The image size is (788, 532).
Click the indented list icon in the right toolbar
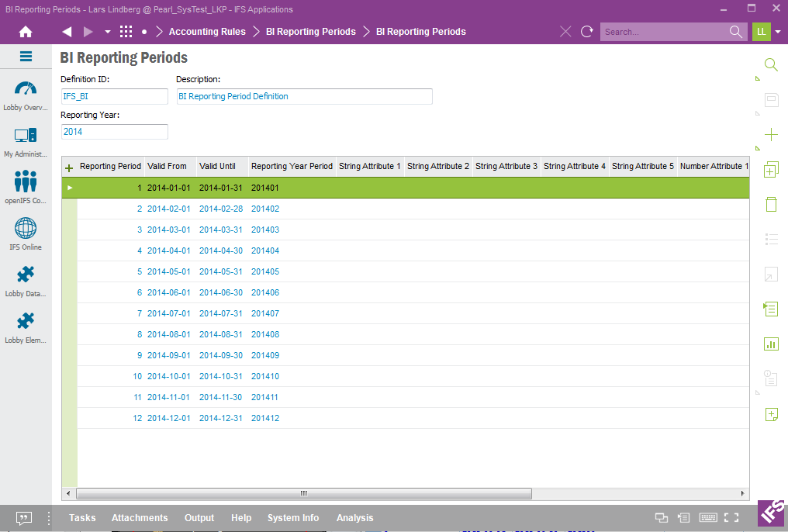(x=771, y=309)
